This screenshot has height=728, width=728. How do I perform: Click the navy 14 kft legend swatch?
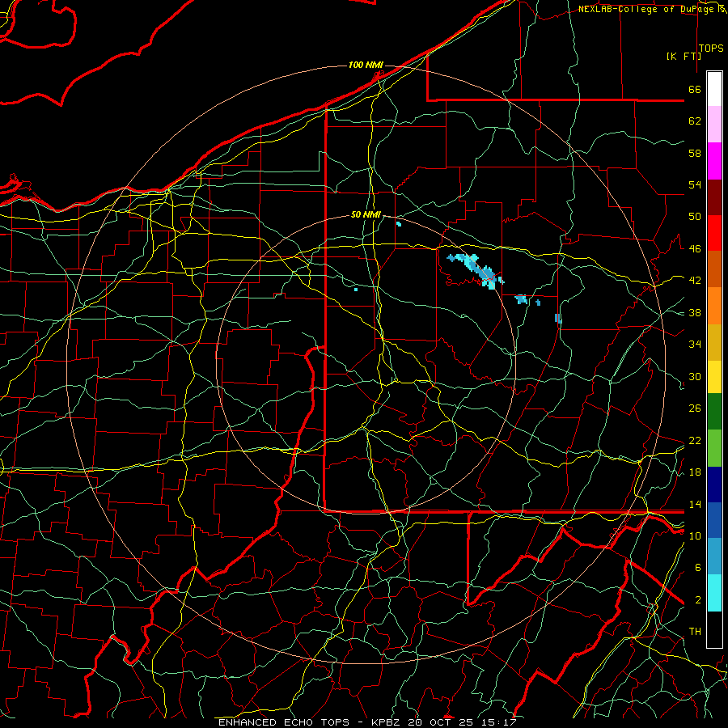tap(714, 485)
